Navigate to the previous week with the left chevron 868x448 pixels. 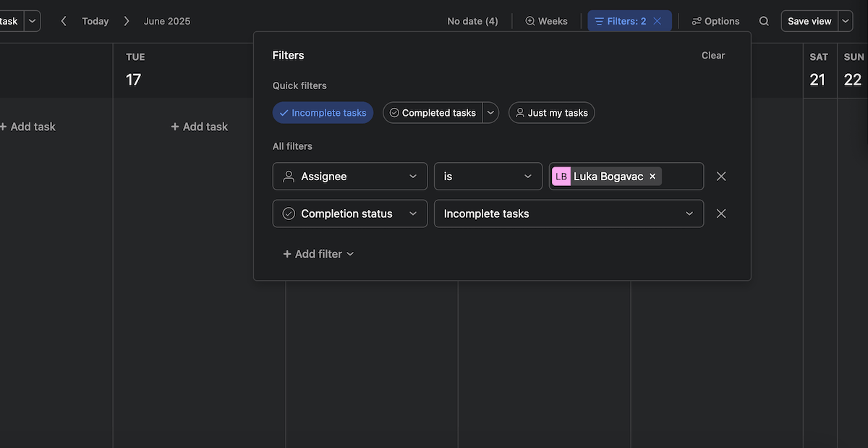63,21
